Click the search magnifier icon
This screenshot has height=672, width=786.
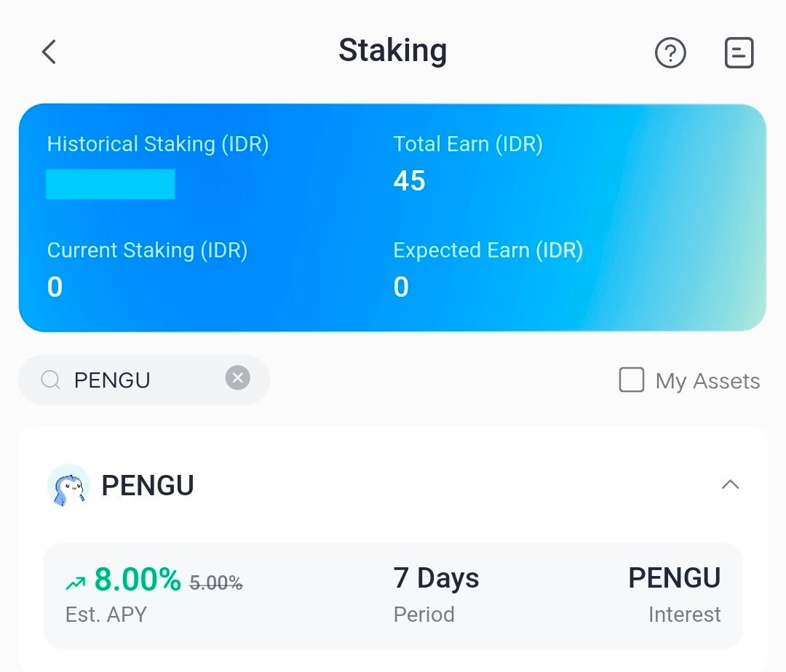tap(49, 379)
